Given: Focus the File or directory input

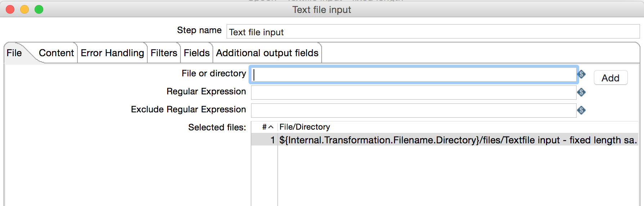Looking at the screenshot, I should pyautogui.click(x=413, y=75).
